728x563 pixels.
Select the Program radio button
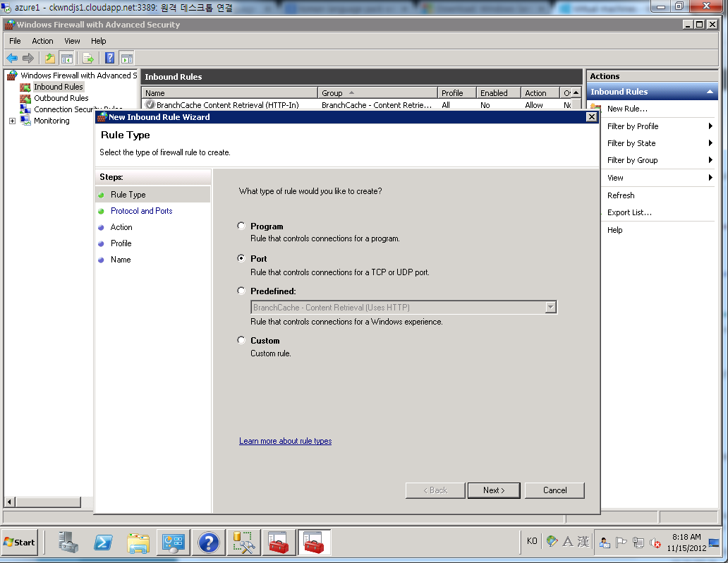[x=241, y=226]
